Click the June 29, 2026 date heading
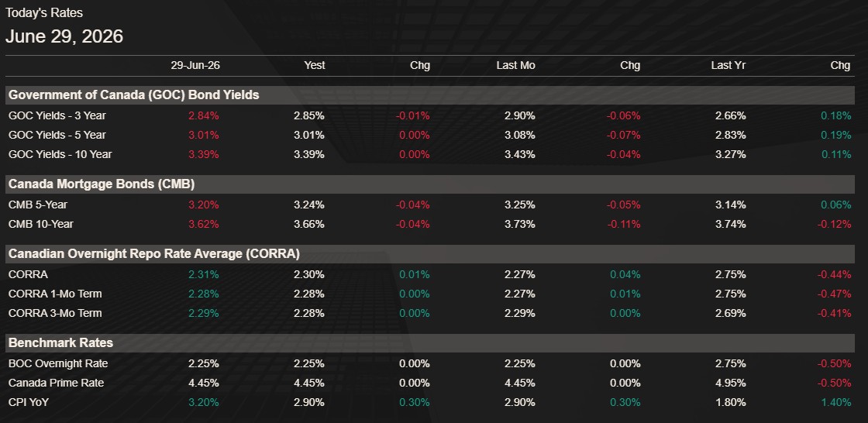 (x=64, y=37)
